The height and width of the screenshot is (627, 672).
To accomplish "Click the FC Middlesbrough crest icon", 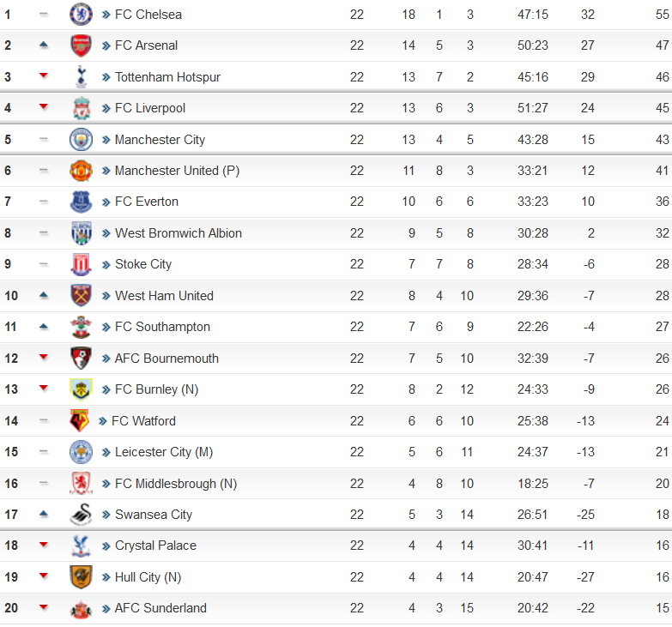I will pyautogui.click(x=81, y=483).
